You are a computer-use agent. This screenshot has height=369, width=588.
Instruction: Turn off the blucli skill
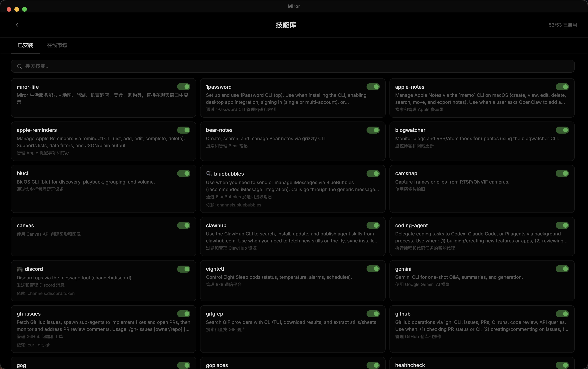tap(184, 173)
